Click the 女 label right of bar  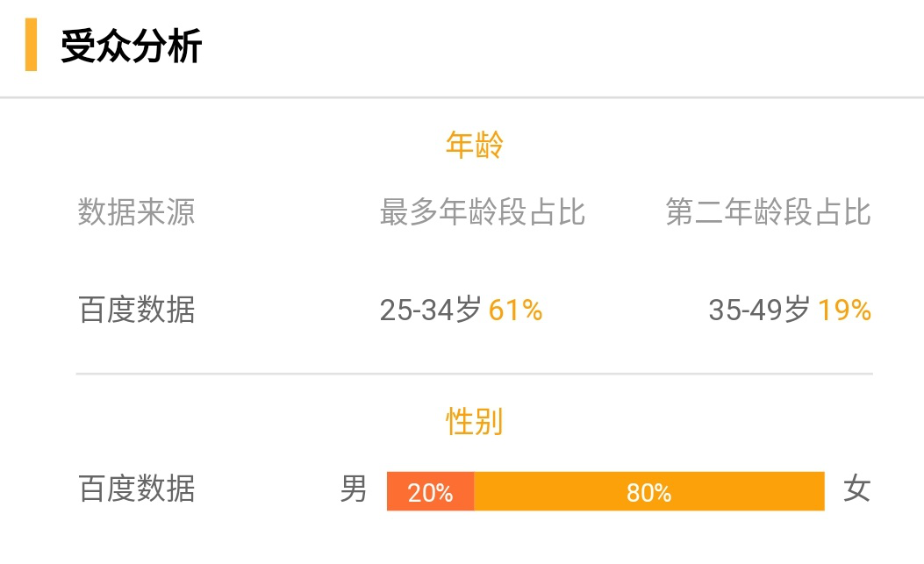856,489
